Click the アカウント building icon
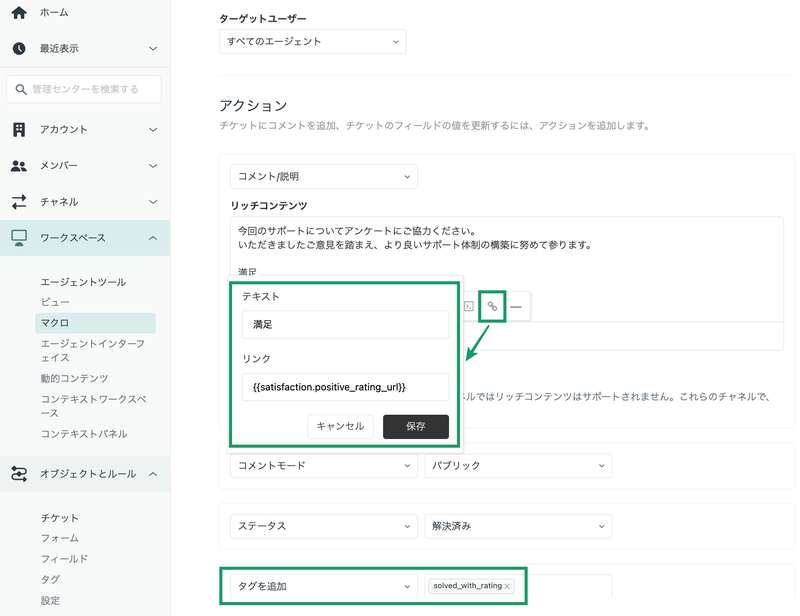The height and width of the screenshot is (616, 800). [19, 130]
